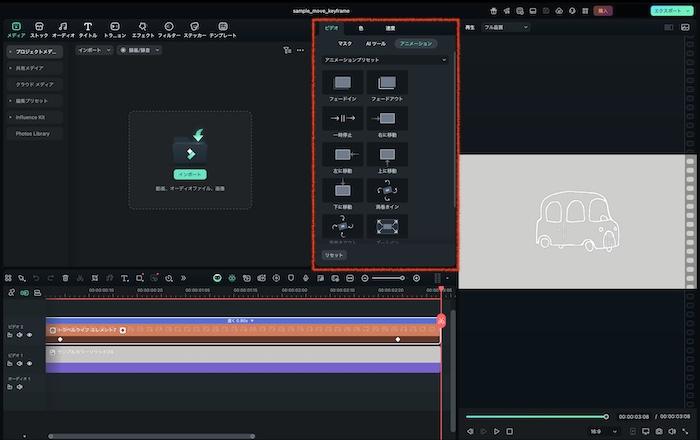Expand the 共有メディア tree item
Viewport: 700px width, 440px height.
10,68
